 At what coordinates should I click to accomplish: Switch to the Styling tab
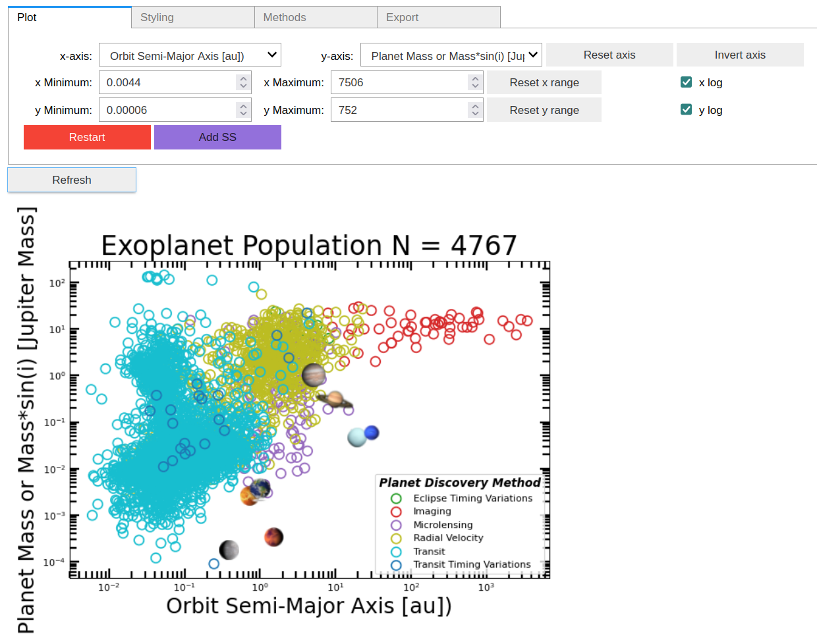tap(192, 17)
